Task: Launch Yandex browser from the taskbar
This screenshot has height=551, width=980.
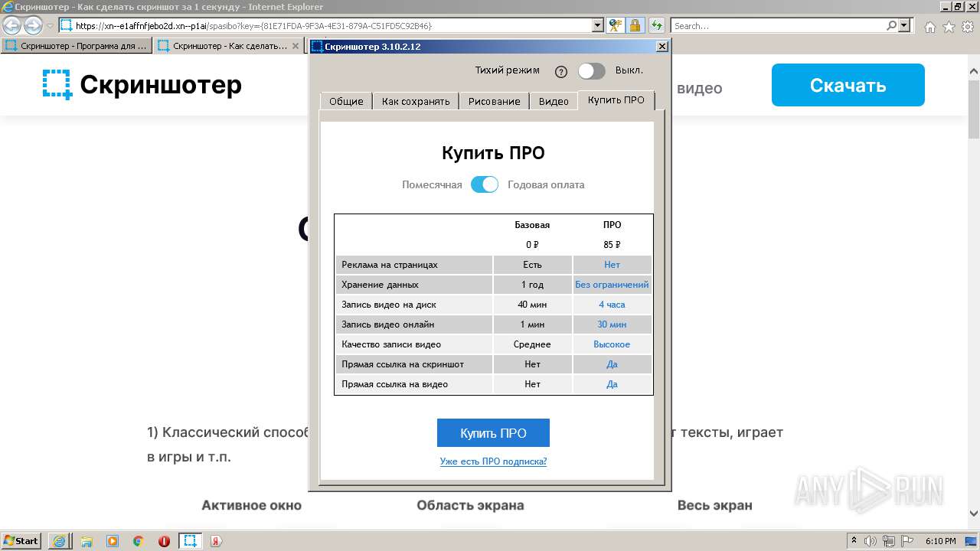Action: point(216,540)
